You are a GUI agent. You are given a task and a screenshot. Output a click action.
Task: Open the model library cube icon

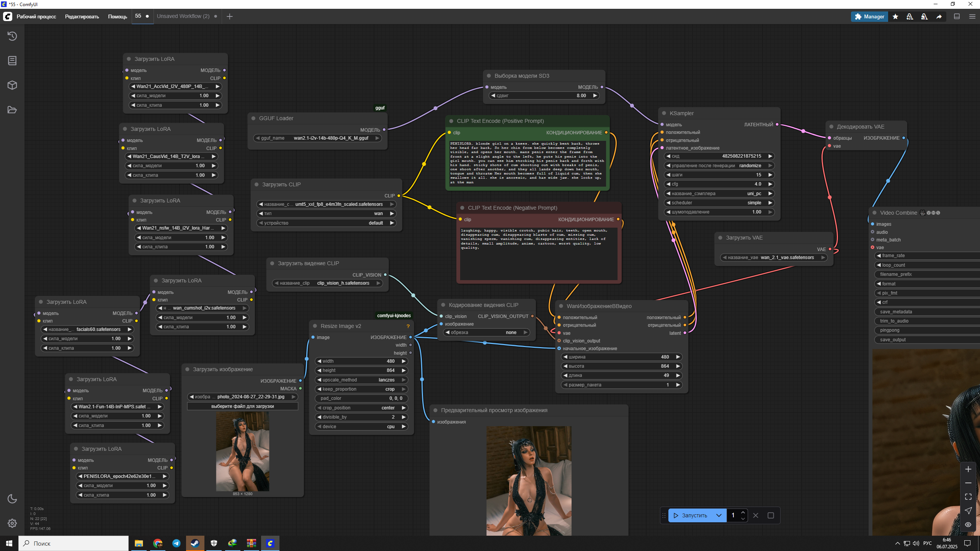(12, 85)
